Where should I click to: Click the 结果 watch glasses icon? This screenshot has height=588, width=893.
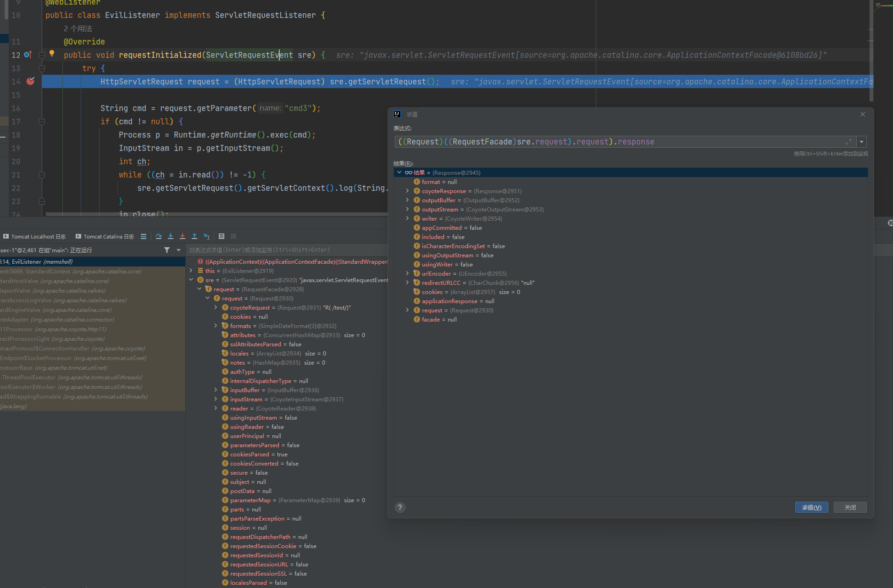point(408,172)
